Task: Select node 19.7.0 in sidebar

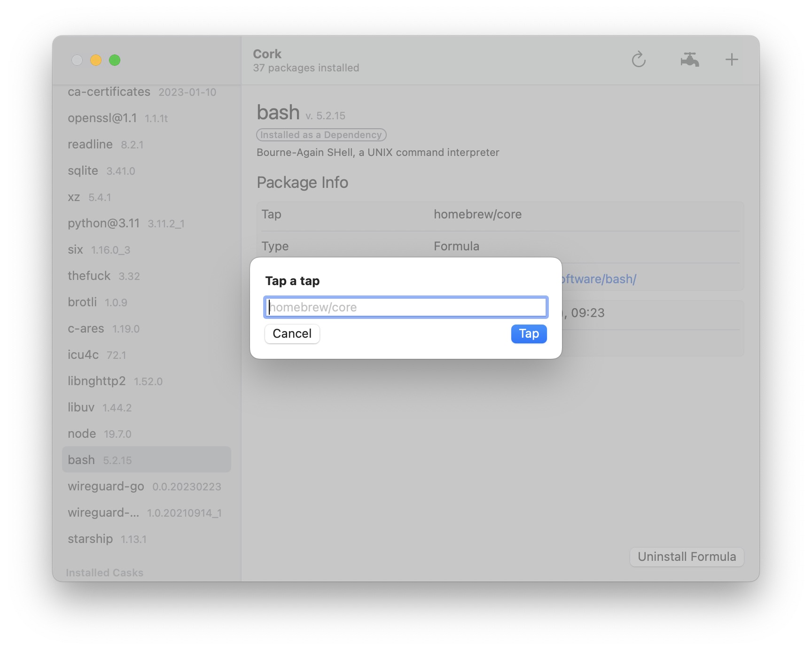Action: (147, 434)
